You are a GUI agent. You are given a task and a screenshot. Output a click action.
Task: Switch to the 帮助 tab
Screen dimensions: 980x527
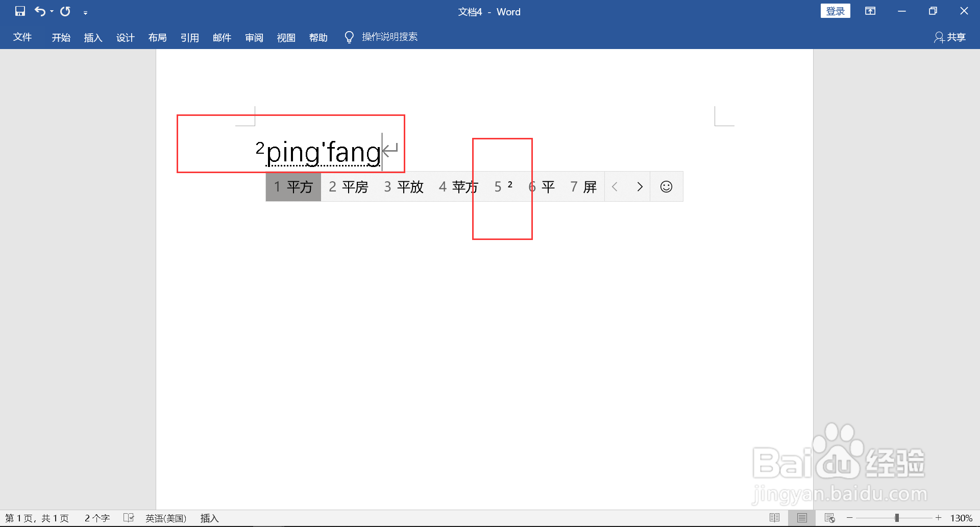pyautogui.click(x=318, y=37)
